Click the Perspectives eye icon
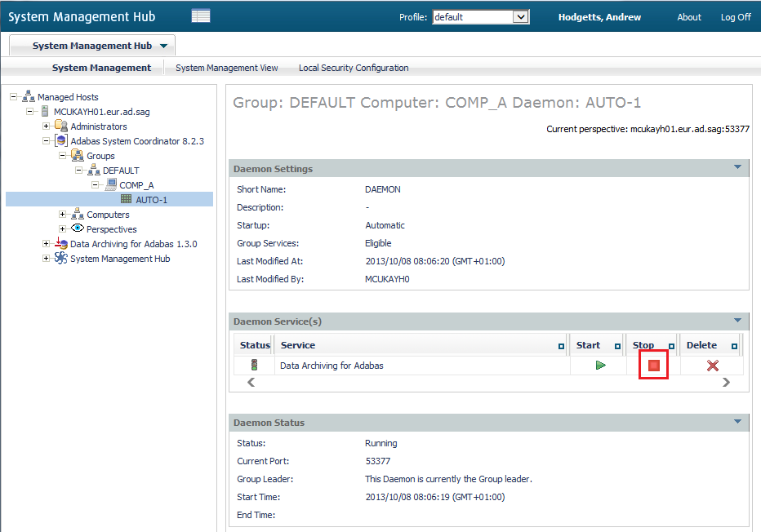The height and width of the screenshot is (532, 761). (78, 229)
